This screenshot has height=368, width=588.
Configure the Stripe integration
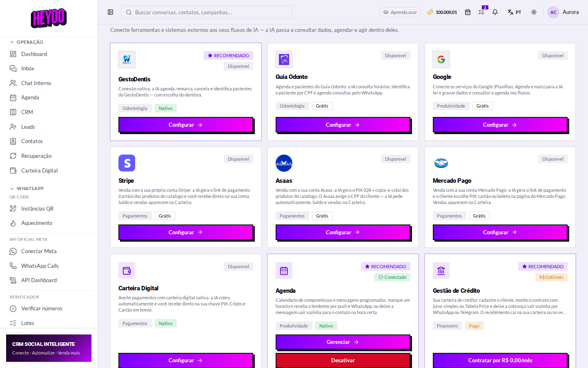coord(186,232)
